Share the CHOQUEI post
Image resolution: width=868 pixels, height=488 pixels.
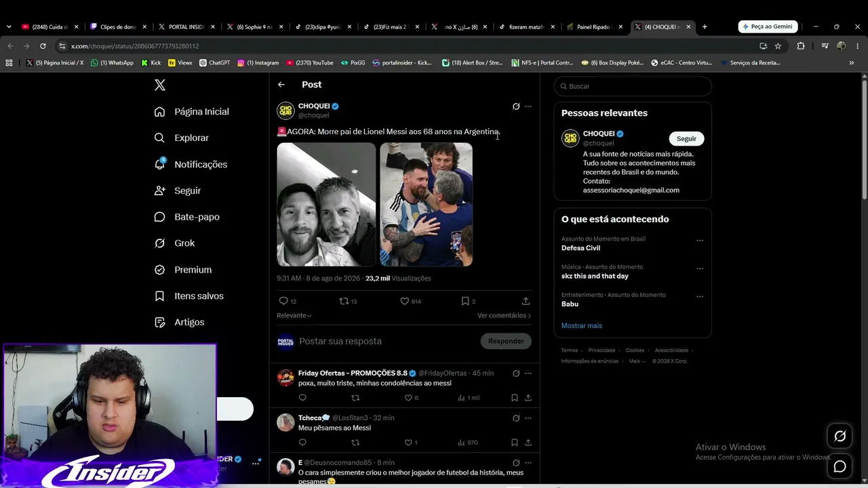point(526,301)
